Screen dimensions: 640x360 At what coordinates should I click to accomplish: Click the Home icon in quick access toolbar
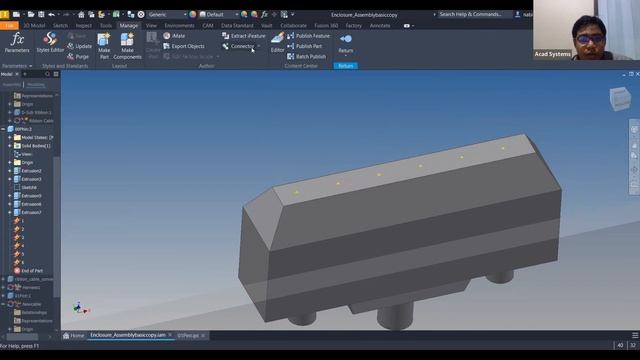(x=81, y=15)
